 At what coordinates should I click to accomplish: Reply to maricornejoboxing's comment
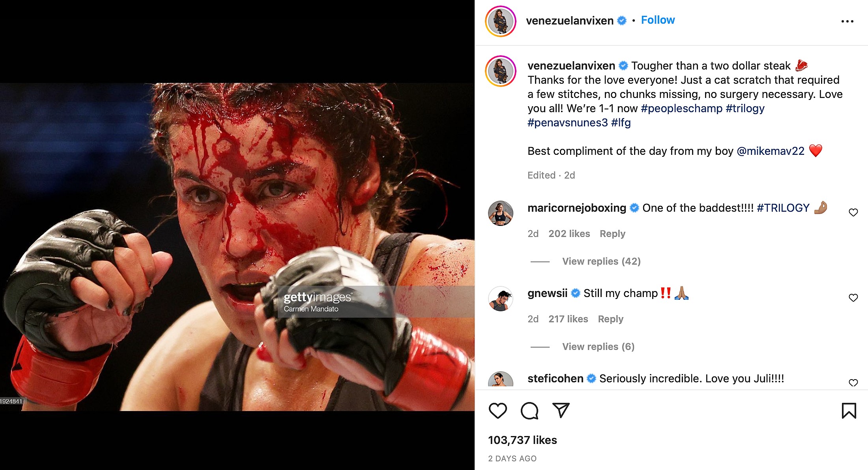coord(612,234)
